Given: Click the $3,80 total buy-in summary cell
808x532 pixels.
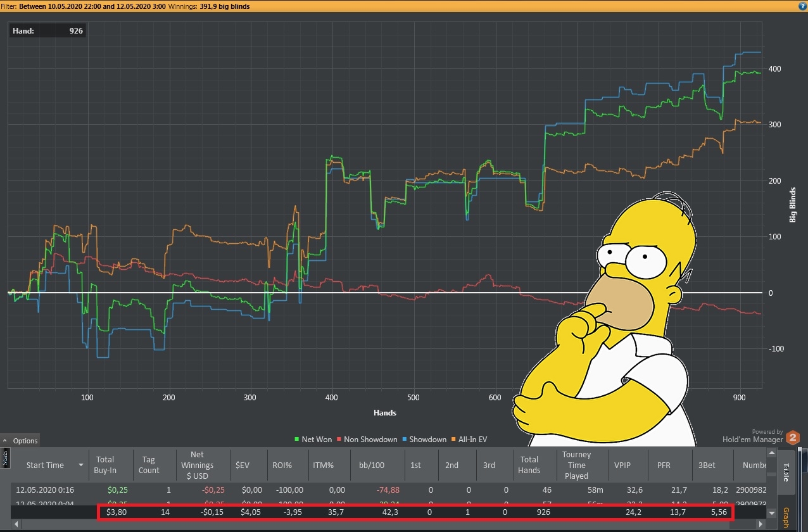Looking at the screenshot, I should tap(118, 512).
